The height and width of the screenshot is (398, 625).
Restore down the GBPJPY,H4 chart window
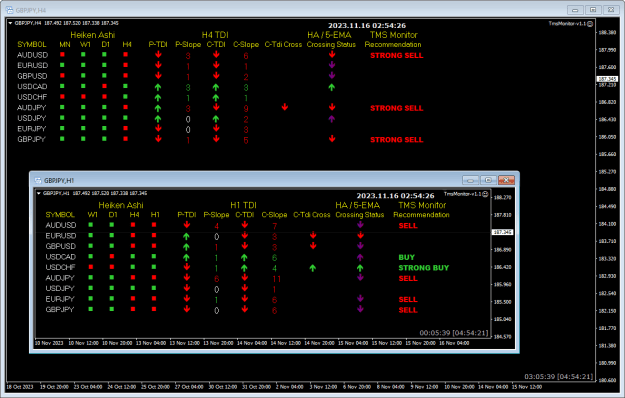click(593, 10)
